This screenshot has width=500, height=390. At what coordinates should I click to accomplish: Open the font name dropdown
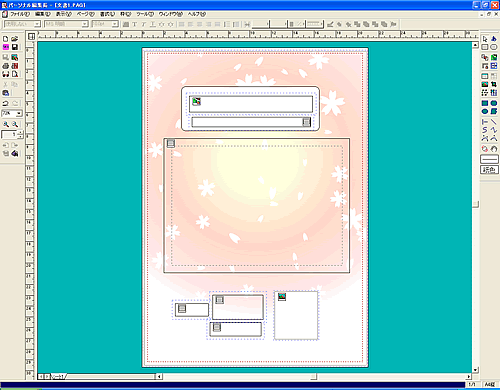coord(85,24)
